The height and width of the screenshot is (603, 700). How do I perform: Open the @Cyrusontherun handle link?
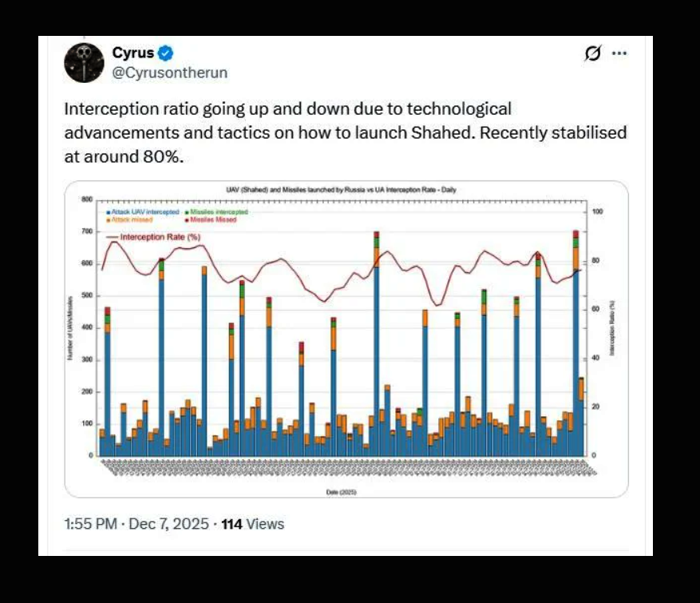169,73
